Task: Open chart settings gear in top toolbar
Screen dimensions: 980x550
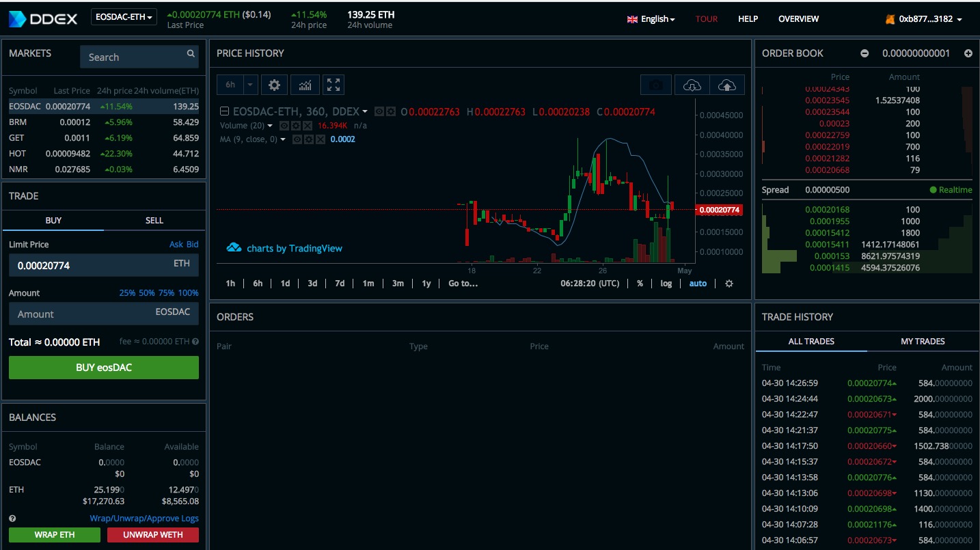Action: 274,85
